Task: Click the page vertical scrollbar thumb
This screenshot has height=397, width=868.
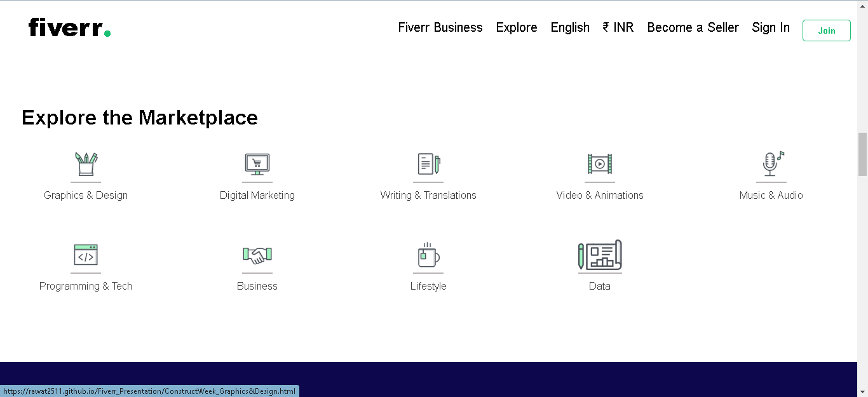Action: pyautogui.click(x=862, y=154)
